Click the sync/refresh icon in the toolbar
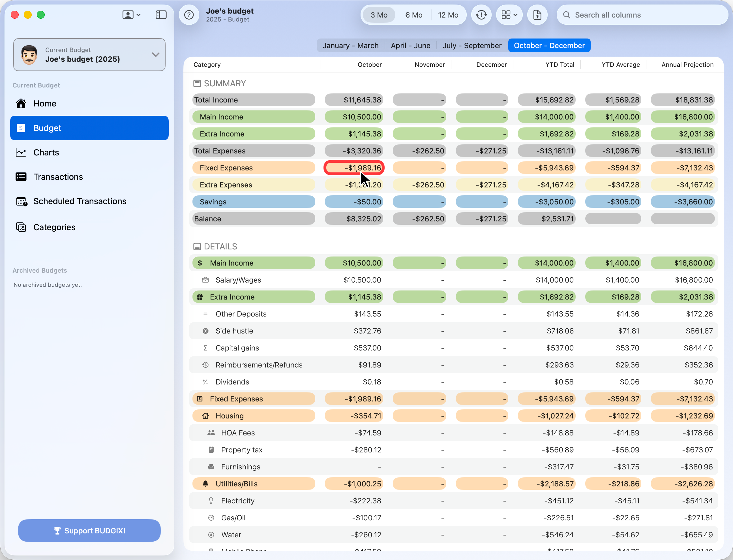 [481, 15]
